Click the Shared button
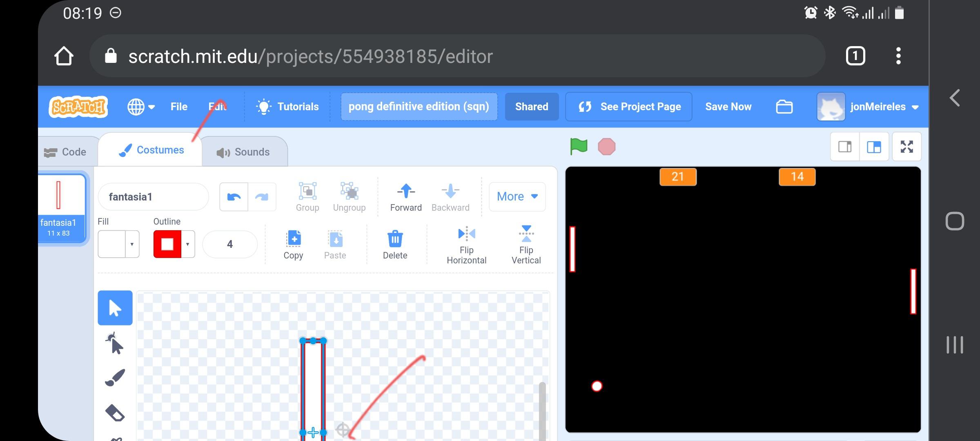 coord(532,107)
